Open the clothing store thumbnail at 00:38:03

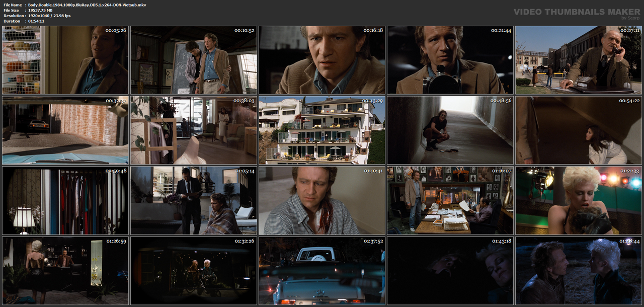[x=194, y=130]
